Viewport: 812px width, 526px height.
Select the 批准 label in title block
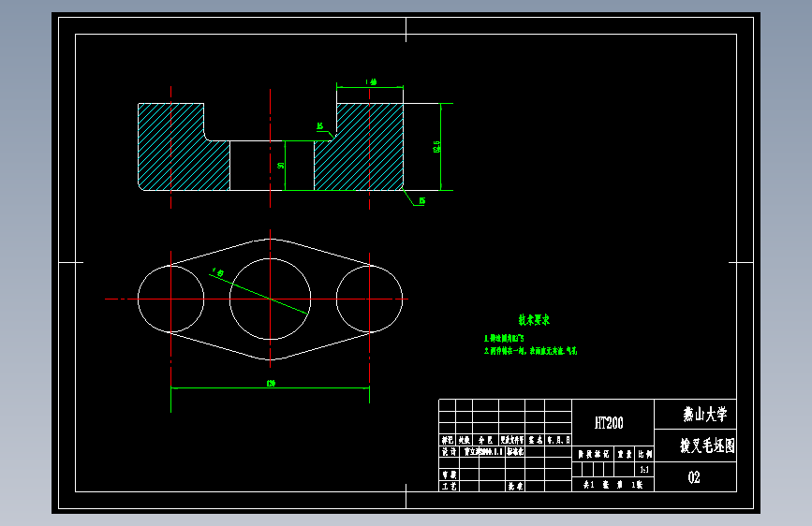[515, 486]
